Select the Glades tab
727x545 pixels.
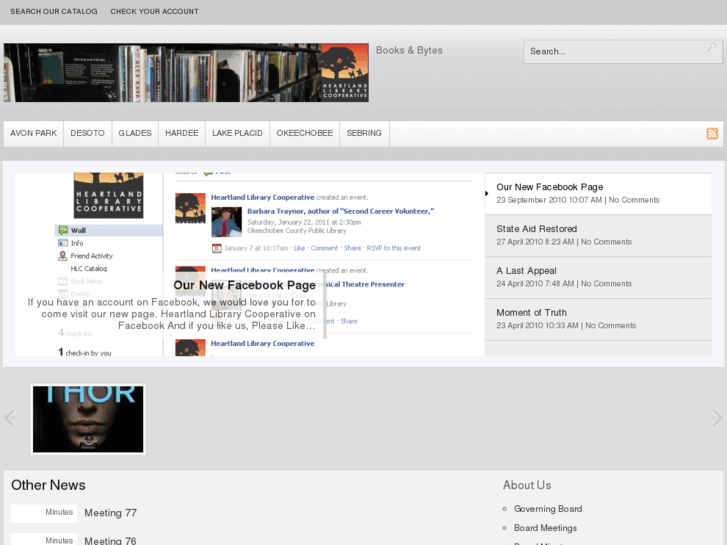click(x=135, y=134)
